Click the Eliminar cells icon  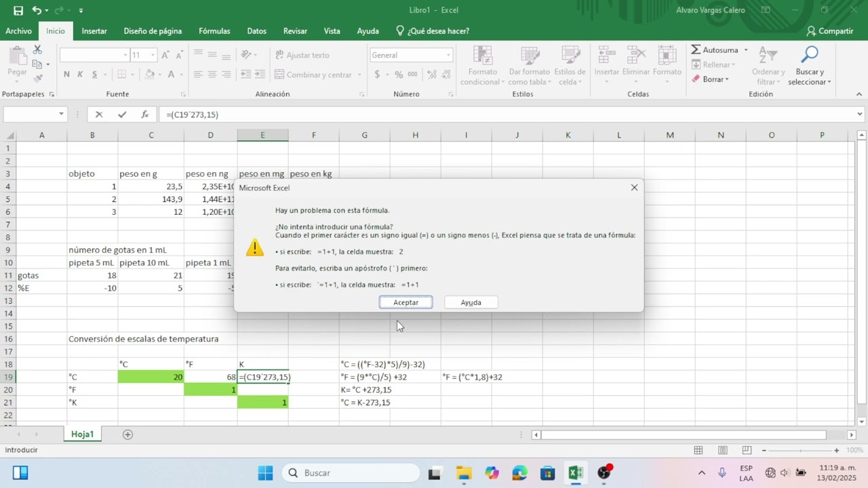[x=636, y=56]
